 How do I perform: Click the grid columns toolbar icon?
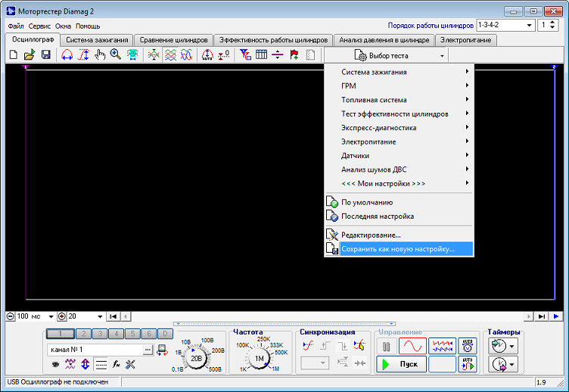[x=261, y=54]
